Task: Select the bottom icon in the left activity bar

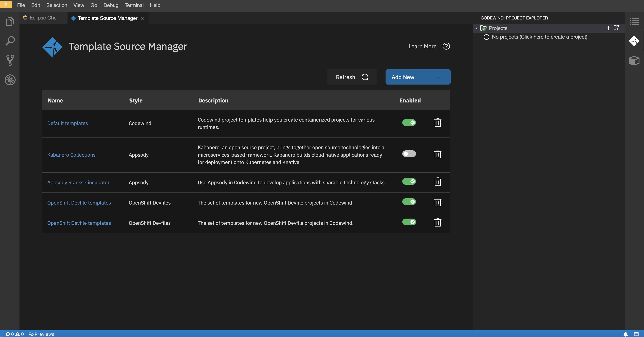Action: [x=10, y=80]
